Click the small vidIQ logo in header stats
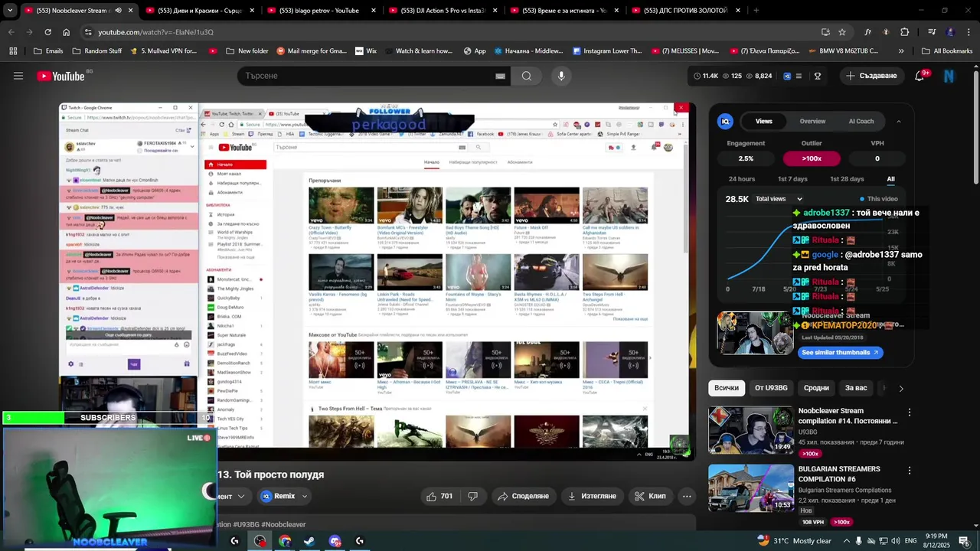The width and height of the screenshot is (980, 551). [x=786, y=76]
